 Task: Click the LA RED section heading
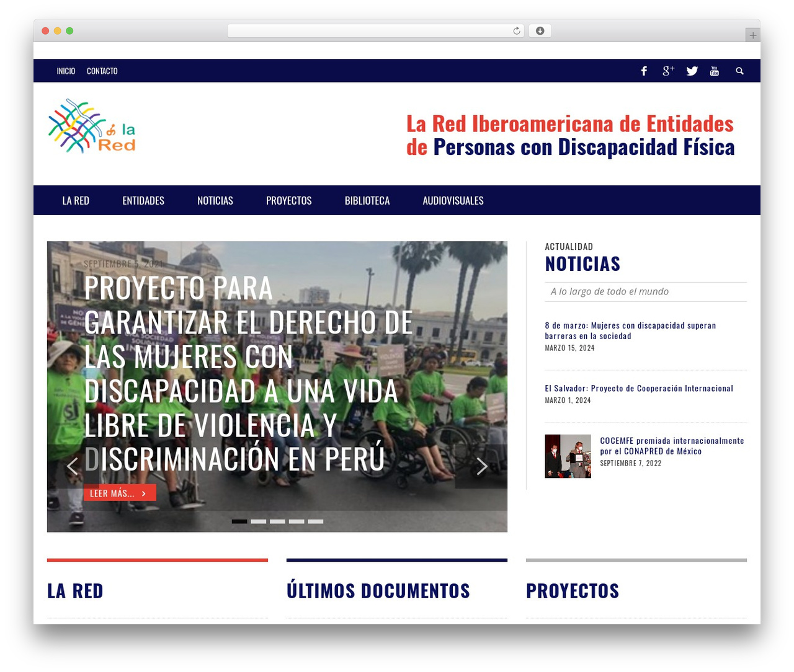pos(75,591)
